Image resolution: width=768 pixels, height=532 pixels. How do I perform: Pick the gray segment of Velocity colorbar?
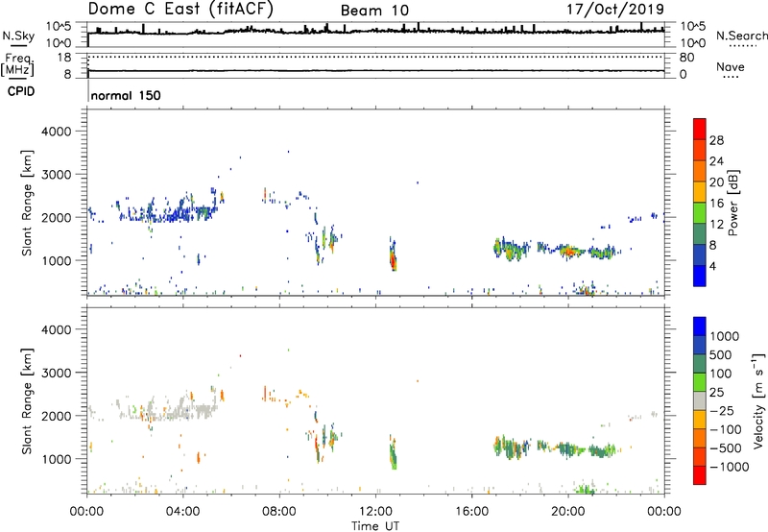pyautogui.click(x=700, y=401)
